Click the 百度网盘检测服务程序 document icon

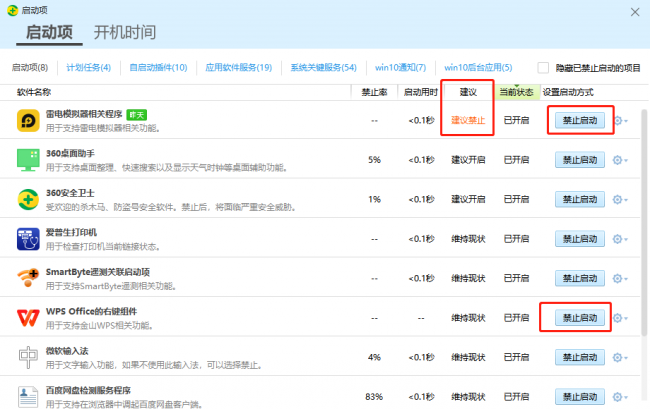tap(28, 397)
